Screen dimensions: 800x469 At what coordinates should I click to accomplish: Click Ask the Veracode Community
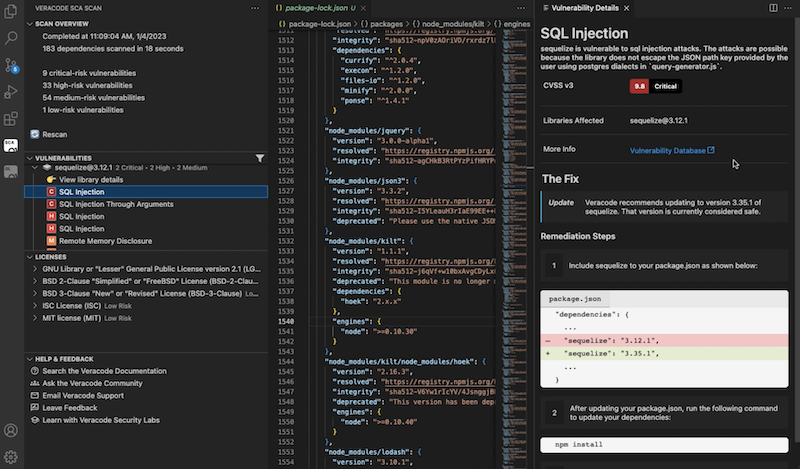tap(92, 383)
